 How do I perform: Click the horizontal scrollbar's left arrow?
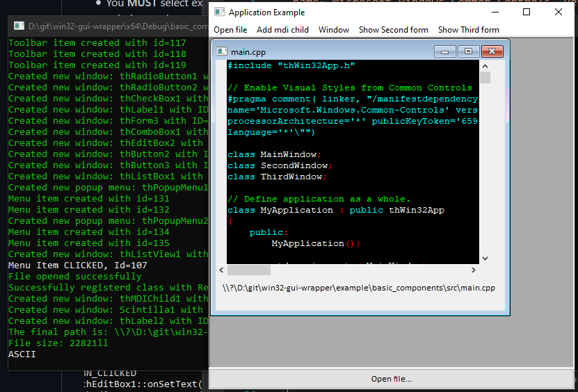click(x=221, y=270)
